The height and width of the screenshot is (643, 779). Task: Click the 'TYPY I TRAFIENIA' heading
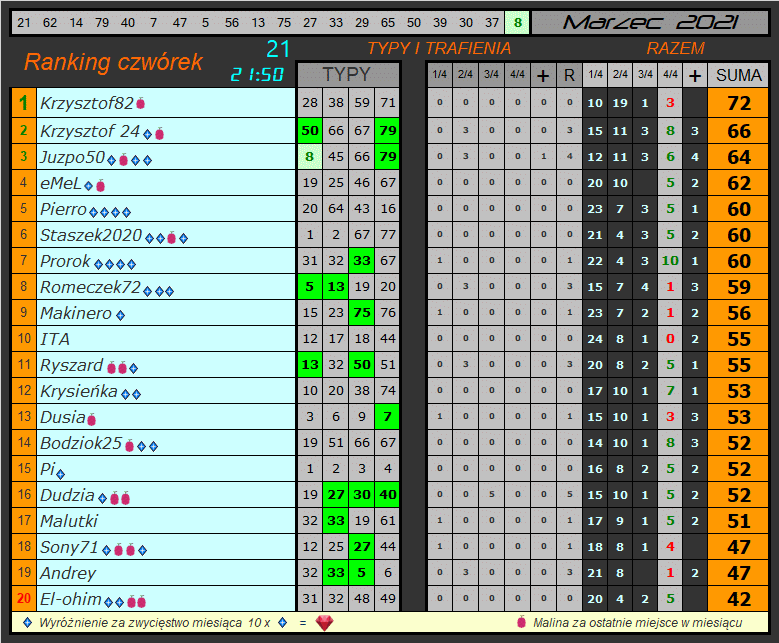439,48
